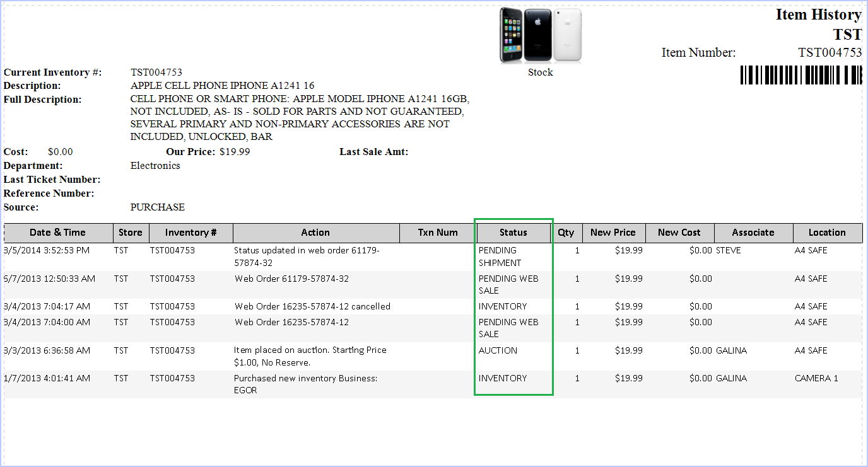Screen dimensions: 868x467
Task: Select INVENTORY status in the purchased inventory row
Action: [503, 378]
